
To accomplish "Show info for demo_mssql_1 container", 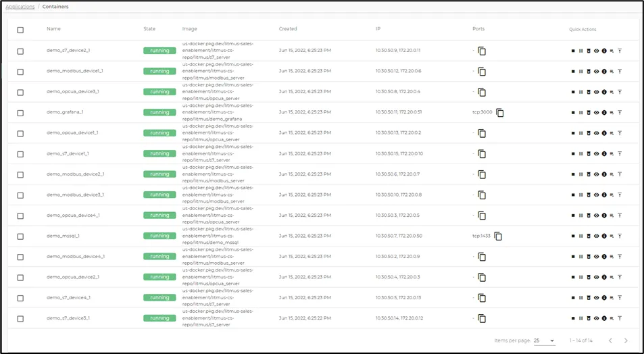I will 604,236.
